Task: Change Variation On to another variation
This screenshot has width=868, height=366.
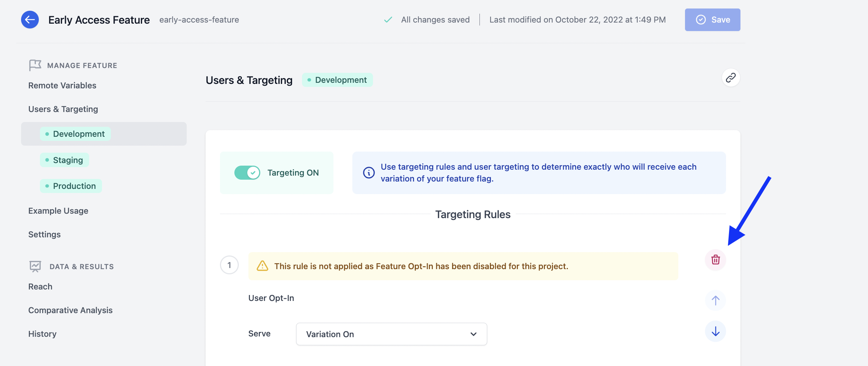Action: 391,334
